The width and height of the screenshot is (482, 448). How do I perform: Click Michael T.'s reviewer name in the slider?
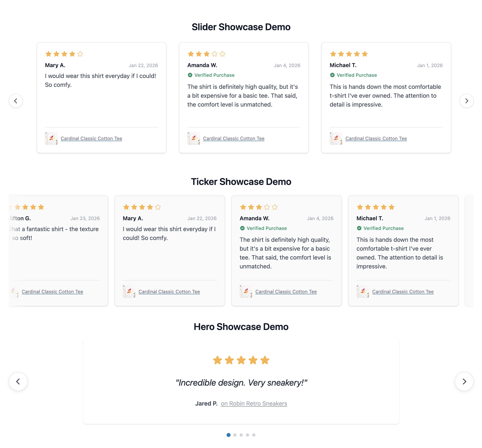[343, 65]
